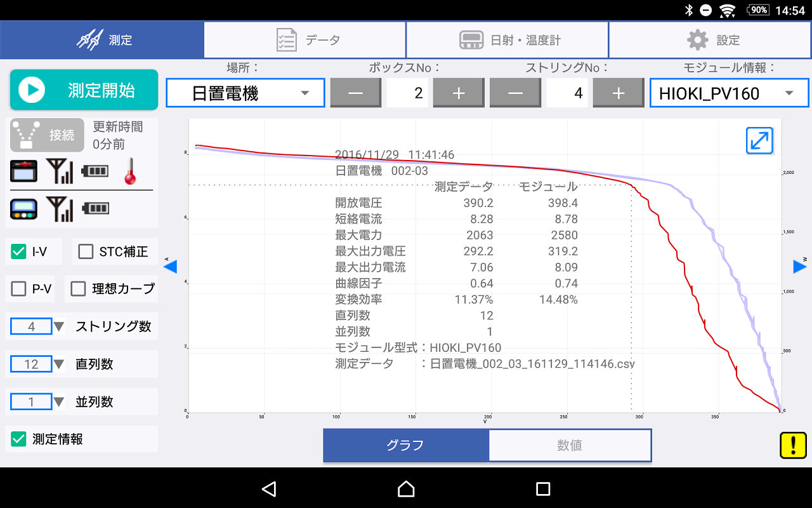This screenshot has height=508, width=812.
Task: Click the 変換効率 11.37% value
Action: point(474,300)
